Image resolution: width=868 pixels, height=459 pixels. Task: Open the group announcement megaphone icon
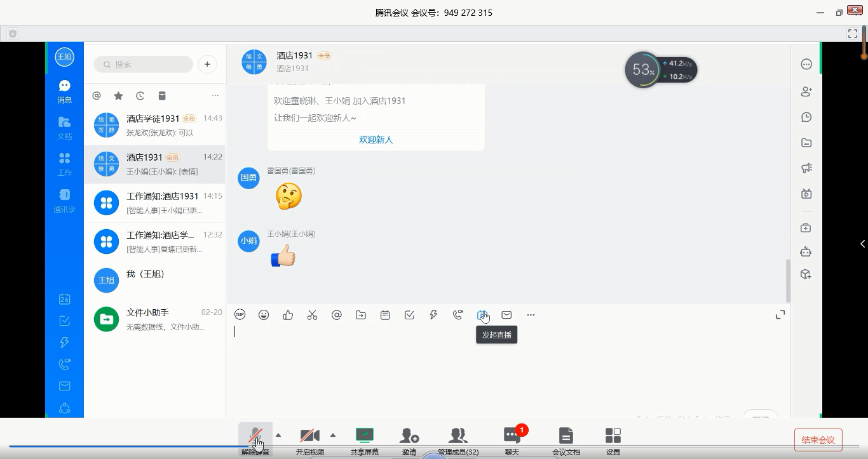click(x=806, y=168)
